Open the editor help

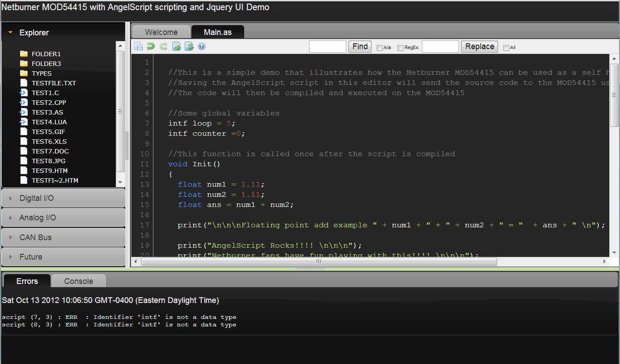tap(202, 46)
